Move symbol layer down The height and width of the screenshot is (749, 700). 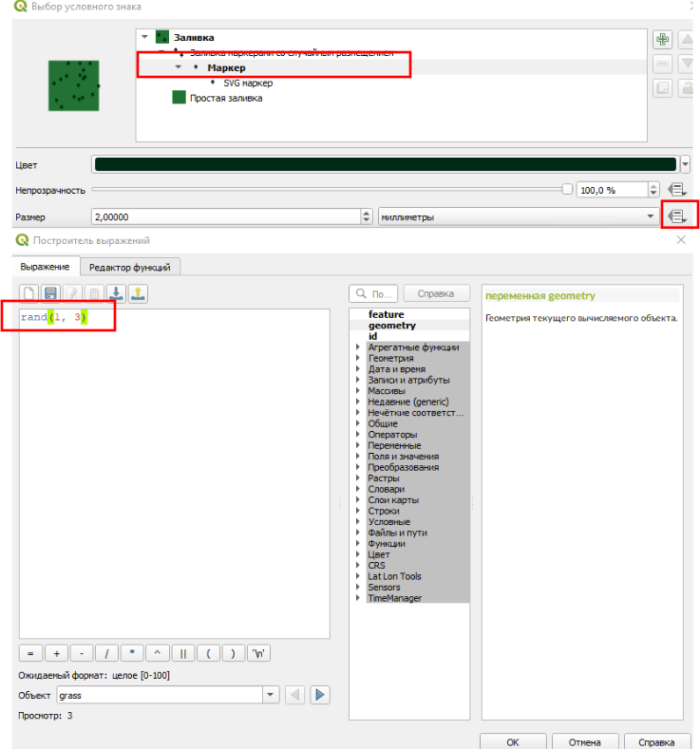coord(687,64)
